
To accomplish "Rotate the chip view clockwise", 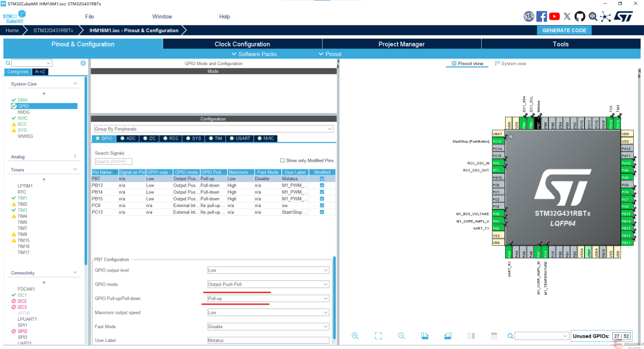I will [x=425, y=336].
